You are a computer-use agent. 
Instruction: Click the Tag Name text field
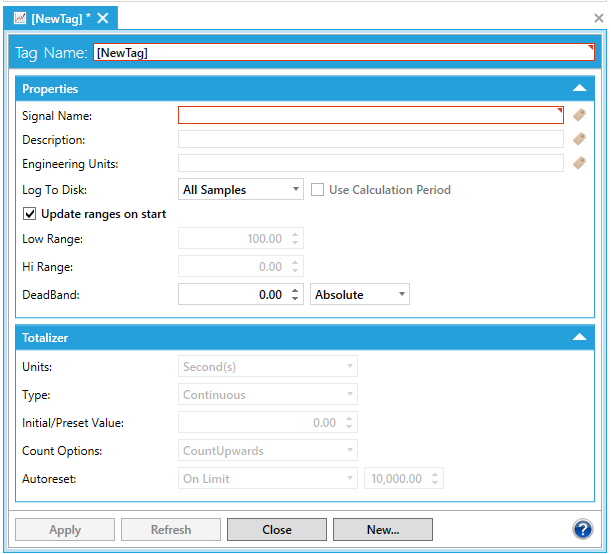pos(343,53)
